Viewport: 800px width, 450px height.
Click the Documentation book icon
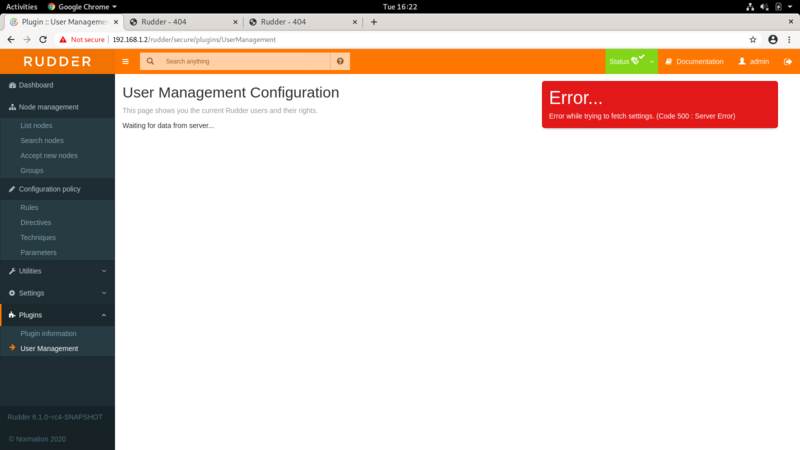668,61
